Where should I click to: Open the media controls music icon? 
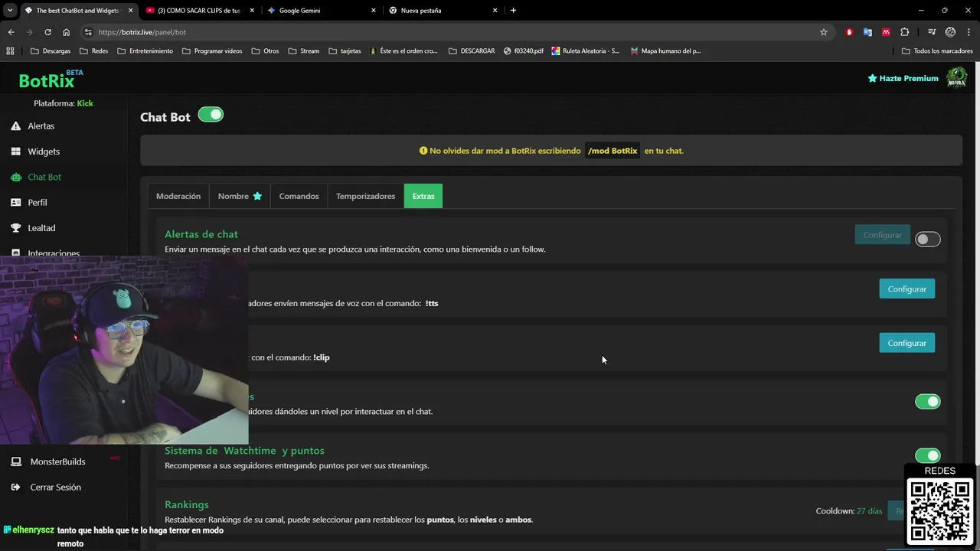(932, 32)
